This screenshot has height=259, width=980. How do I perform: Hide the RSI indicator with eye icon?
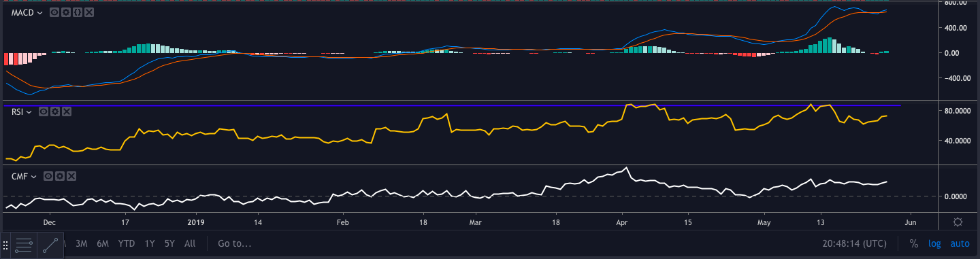pyautogui.click(x=44, y=111)
